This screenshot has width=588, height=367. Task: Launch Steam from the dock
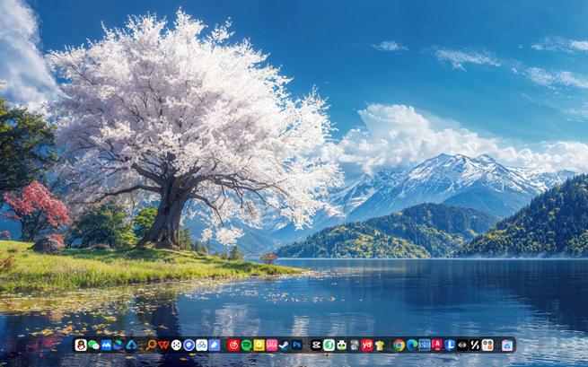(x=285, y=345)
